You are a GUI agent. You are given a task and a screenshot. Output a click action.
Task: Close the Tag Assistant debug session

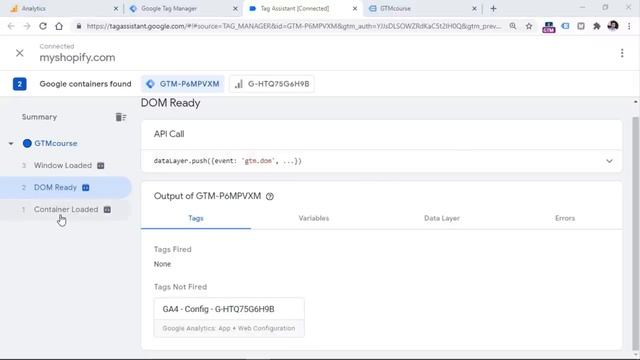pyautogui.click(x=20, y=53)
